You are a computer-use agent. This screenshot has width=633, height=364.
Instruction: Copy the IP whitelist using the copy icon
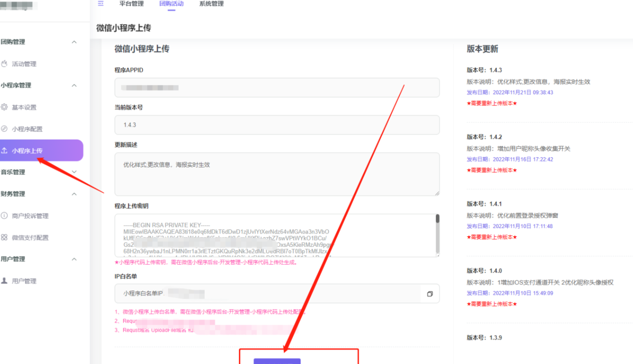click(429, 294)
